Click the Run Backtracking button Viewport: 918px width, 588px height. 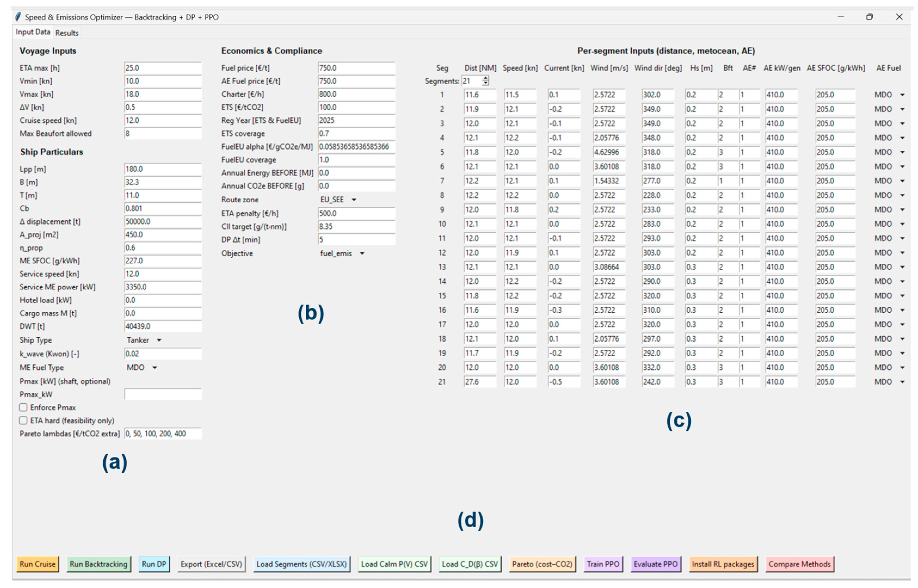(x=98, y=564)
